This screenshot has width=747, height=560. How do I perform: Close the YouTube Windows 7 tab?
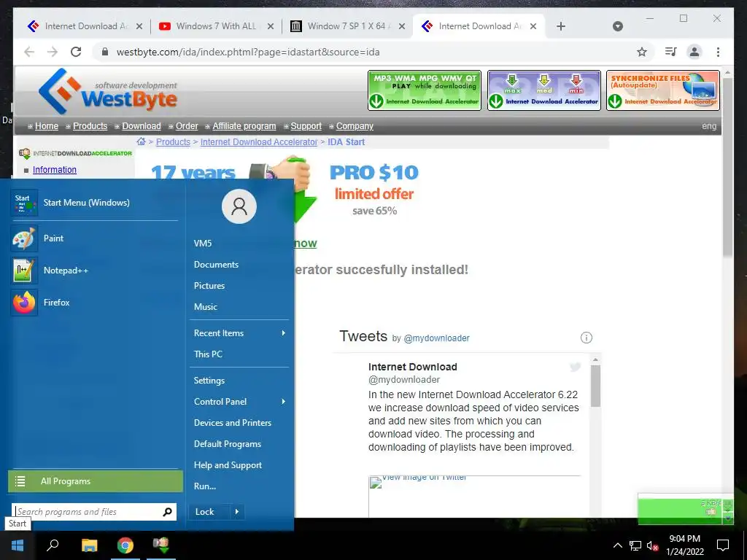coord(270,27)
